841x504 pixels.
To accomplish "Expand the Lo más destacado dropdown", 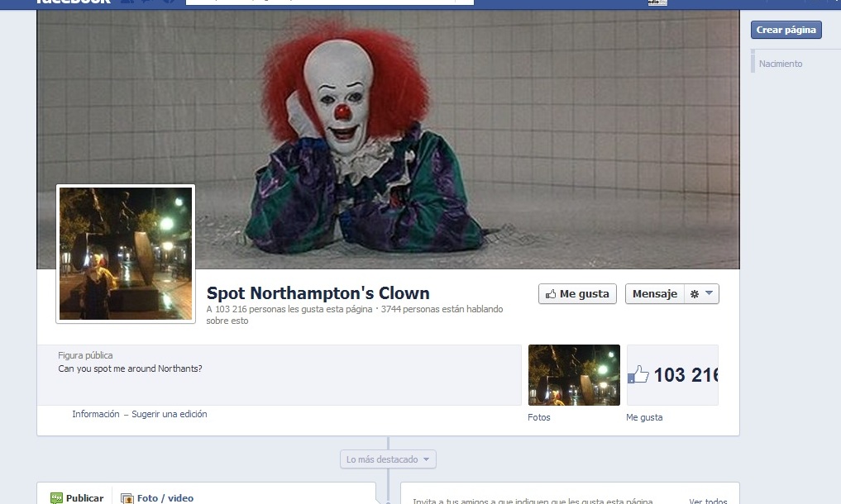I will tap(388, 459).
